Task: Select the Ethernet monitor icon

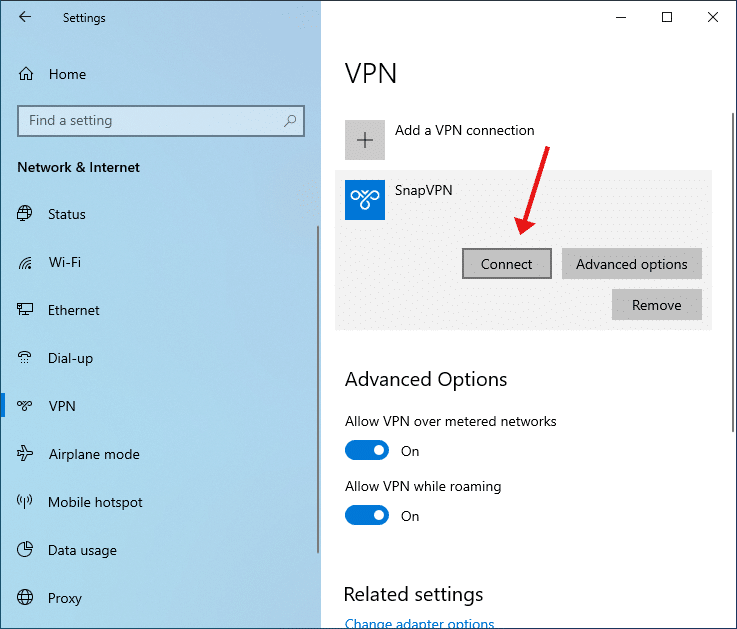Action: (25, 309)
